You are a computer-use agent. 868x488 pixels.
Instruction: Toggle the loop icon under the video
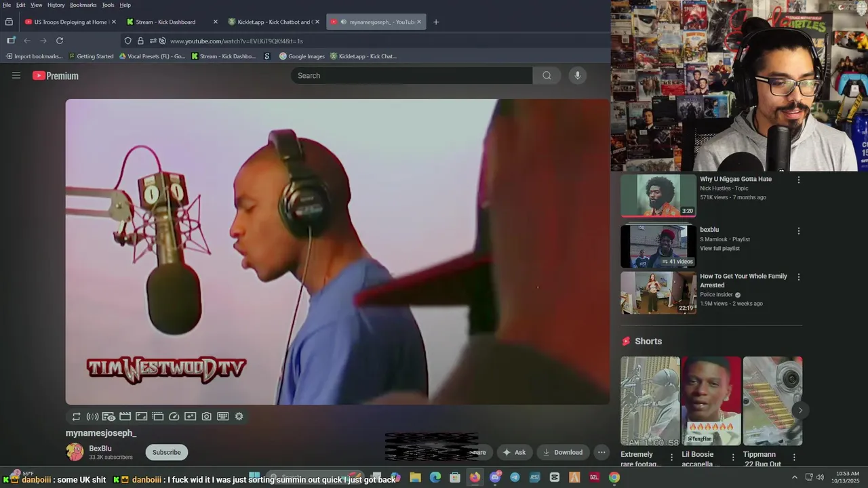76,416
